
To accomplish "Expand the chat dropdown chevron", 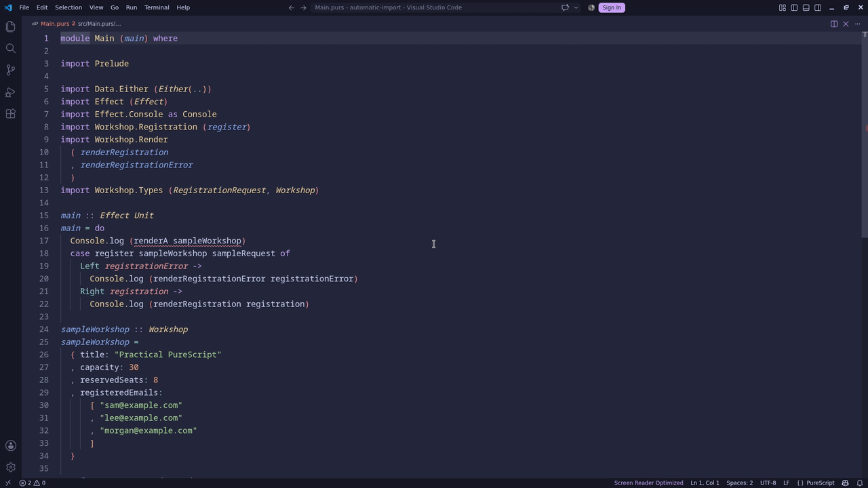I will pyautogui.click(x=576, y=7).
